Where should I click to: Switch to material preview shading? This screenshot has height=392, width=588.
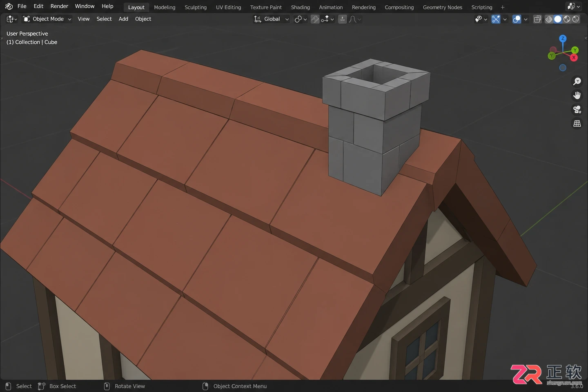tap(567, 19)
